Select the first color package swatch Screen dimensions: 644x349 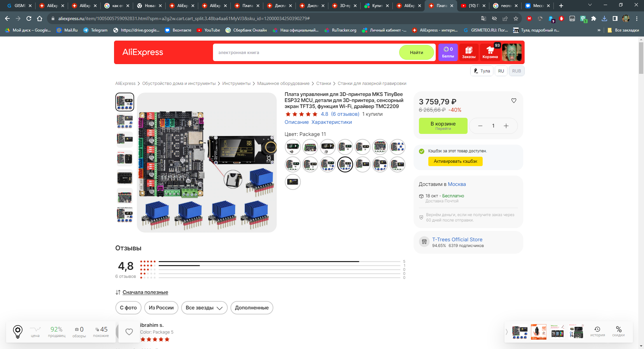[293, 147]
